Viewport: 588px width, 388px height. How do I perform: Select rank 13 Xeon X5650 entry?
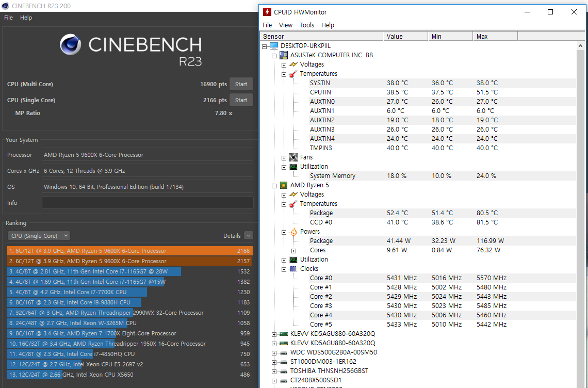(x=130, y=375)
